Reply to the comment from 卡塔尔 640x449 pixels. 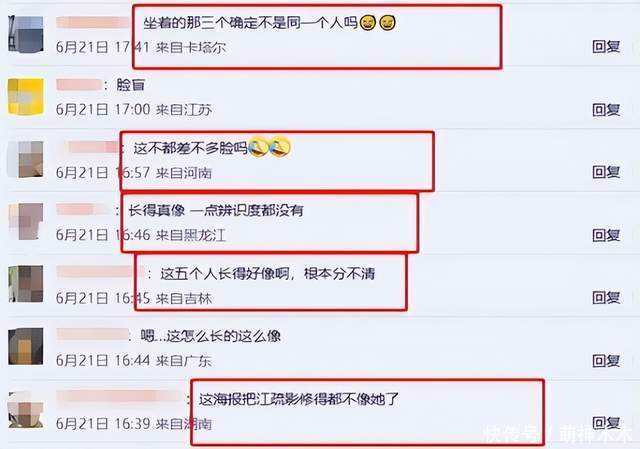pos(606,47)
